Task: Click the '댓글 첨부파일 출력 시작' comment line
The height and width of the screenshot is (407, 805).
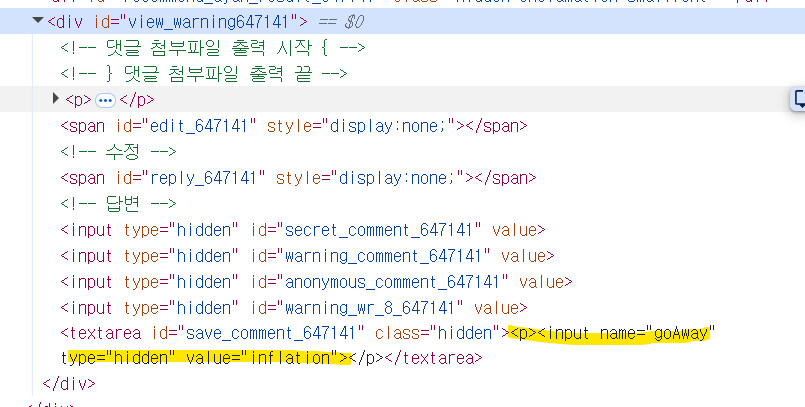Action: [x=212, y=48]
